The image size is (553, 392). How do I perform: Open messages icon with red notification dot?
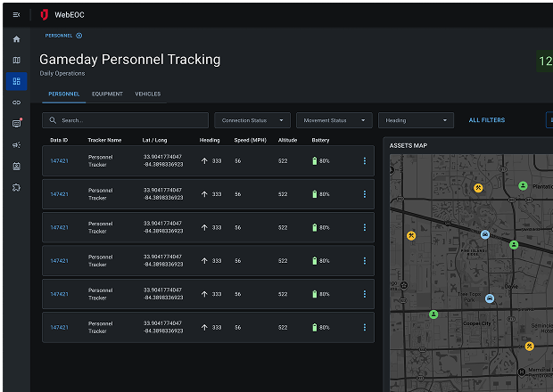pyautogui.click(x=16, y=124)
